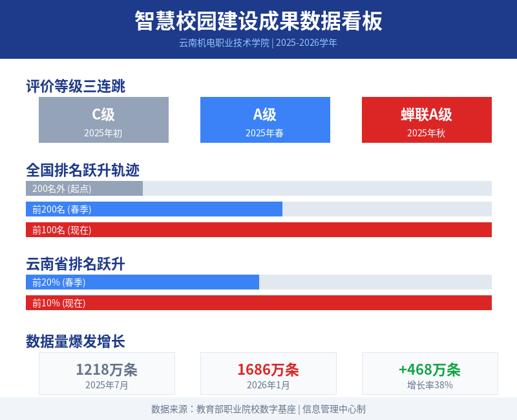This screenshot has height=420, width=517.
Task: Click the 200名外 (起点) gray bar
Action: click(x=85, y=188)
